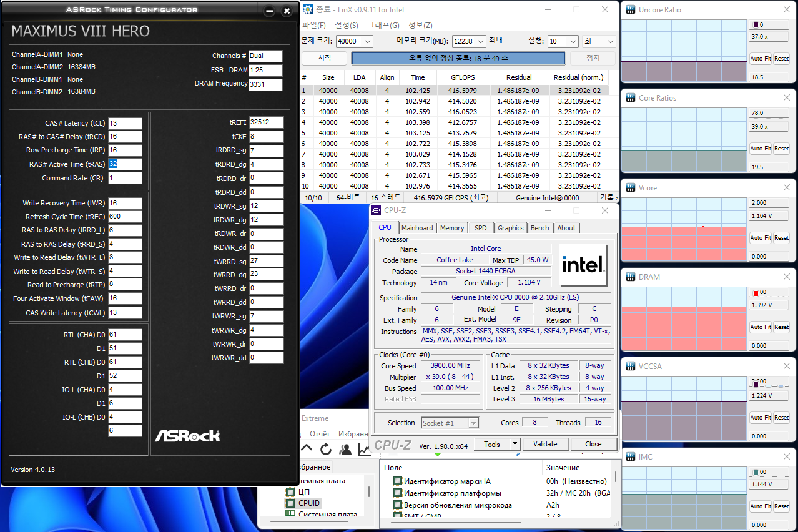Screen dimensions: 798x532
Task: Switch to the Memory tab in CPU-Z
Action: coord(451,228)
